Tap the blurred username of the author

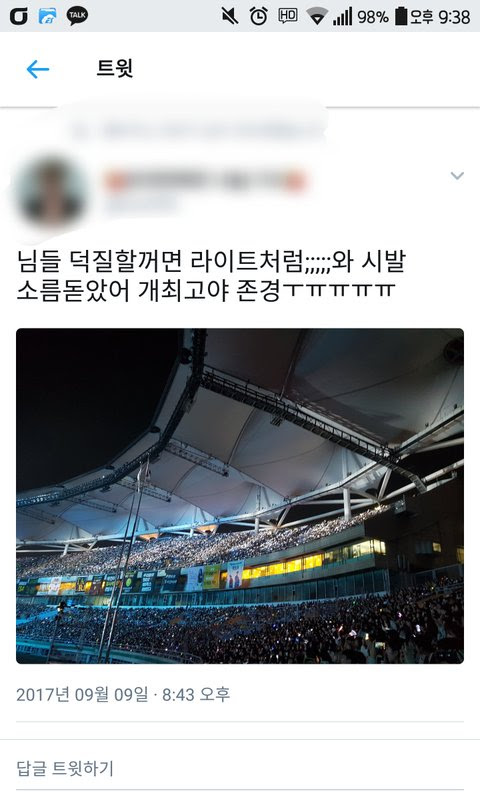tap(206, 181)
